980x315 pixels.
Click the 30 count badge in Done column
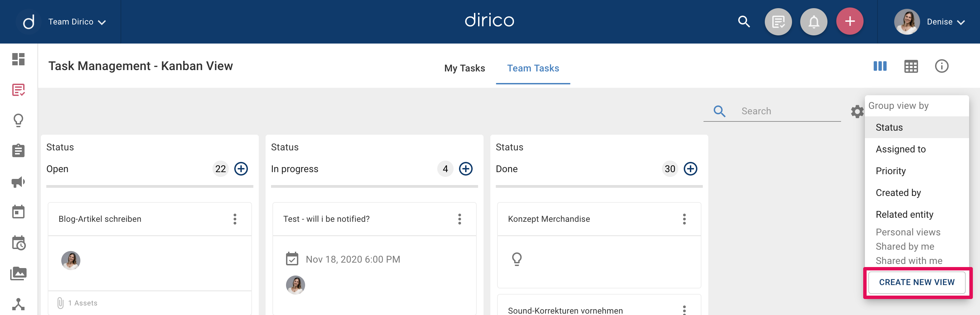[x=670, y=169]
